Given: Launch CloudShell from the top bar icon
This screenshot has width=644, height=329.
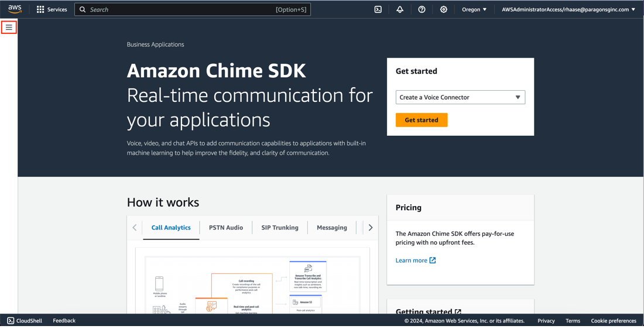Looking at the screenshot, I should (378, 9).
